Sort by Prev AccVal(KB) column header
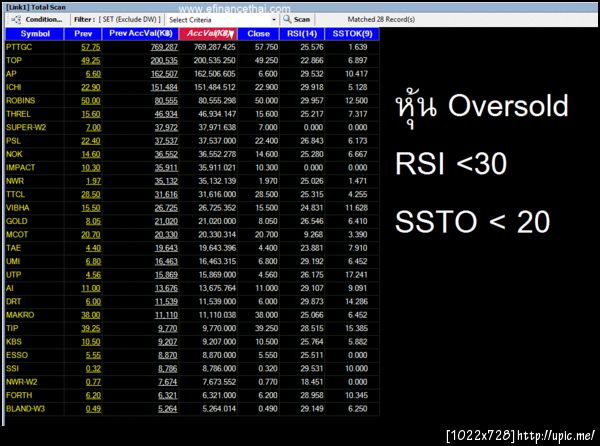Screen dimensions: 600x446 140,34
